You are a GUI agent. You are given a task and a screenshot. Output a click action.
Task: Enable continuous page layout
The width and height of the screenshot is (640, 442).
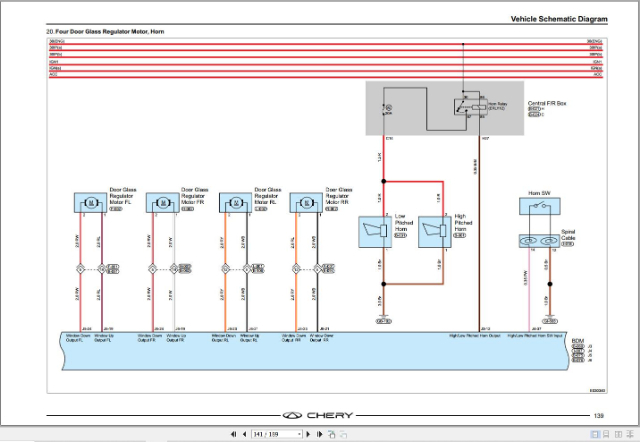coord(606,435)
